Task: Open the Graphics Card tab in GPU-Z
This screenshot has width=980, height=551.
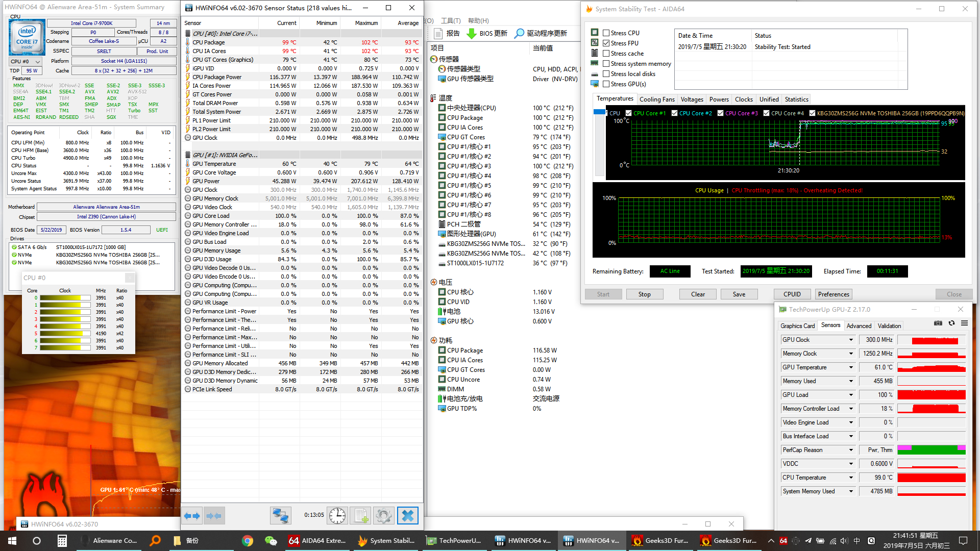Action: pos(797,326)
